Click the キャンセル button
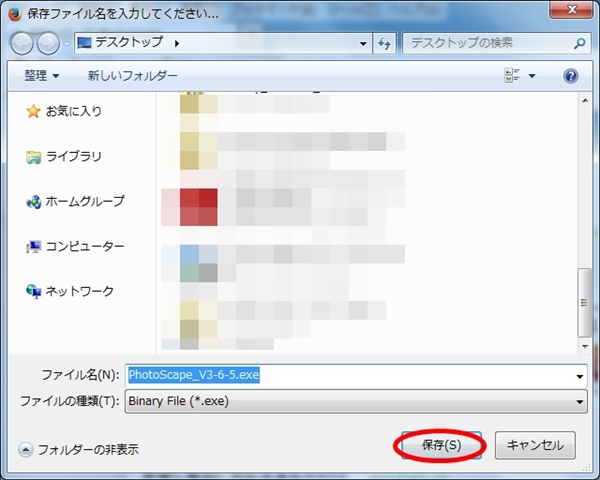Image resolution: width=600 pixels, height=480 pixels. (535, 445)
